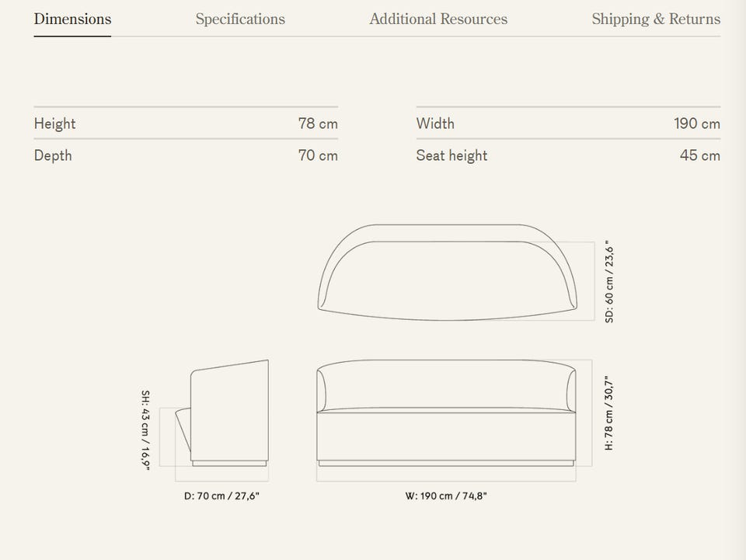This screenshot has width=746, height=560.
Task: Click the side-view sofa diagram
Action: coord(222,412)
